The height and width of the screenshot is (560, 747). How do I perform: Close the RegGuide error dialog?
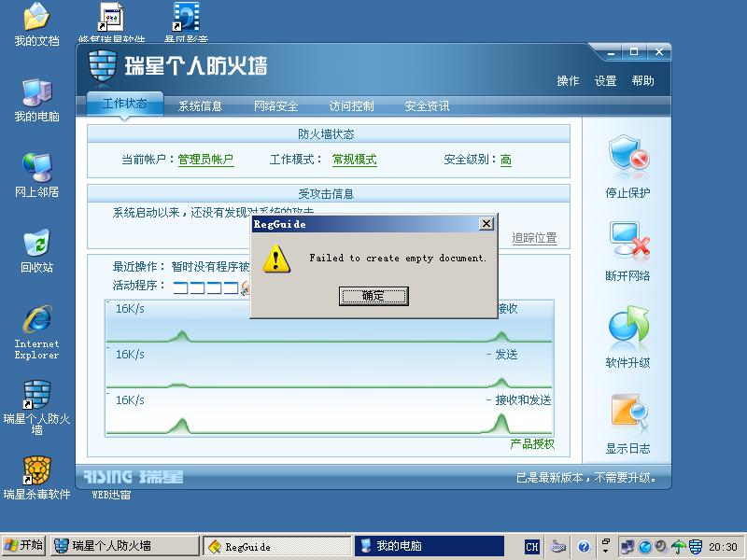click(486, 224)
